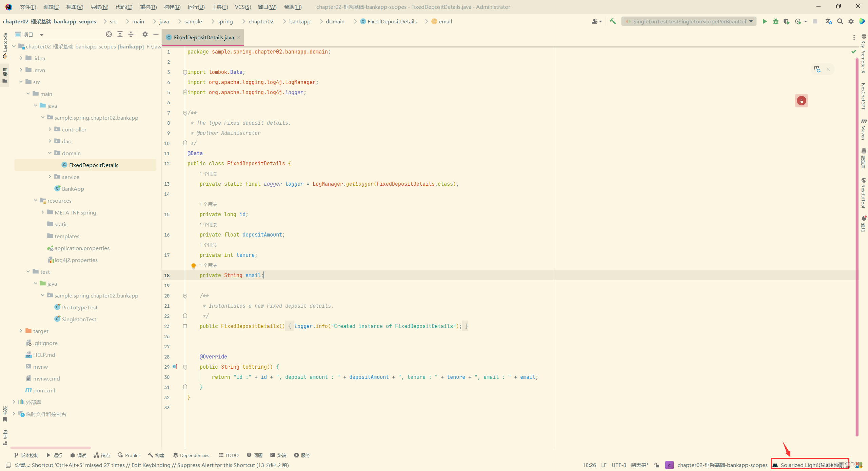Open editor tab options three-dot menu
Viewport: 868px width, 471px height.
(854, 37)
